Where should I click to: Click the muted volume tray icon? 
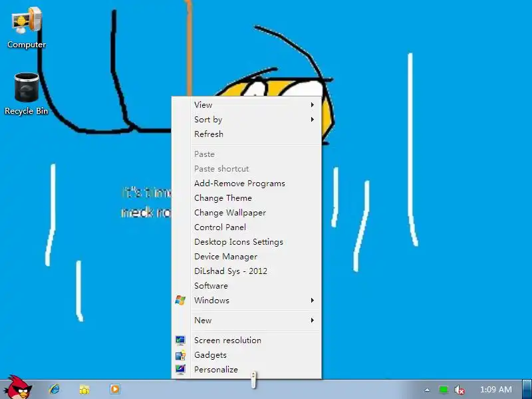[459, 390]
